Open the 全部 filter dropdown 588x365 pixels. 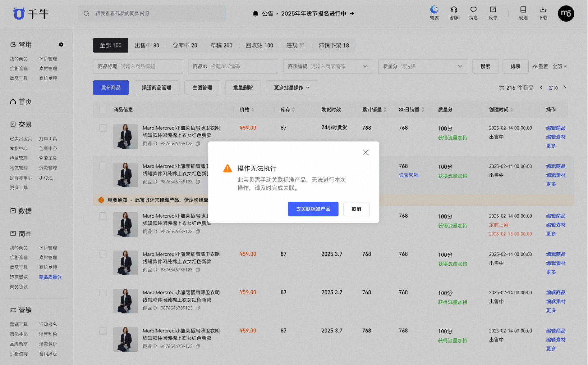[x=559, y=66]
